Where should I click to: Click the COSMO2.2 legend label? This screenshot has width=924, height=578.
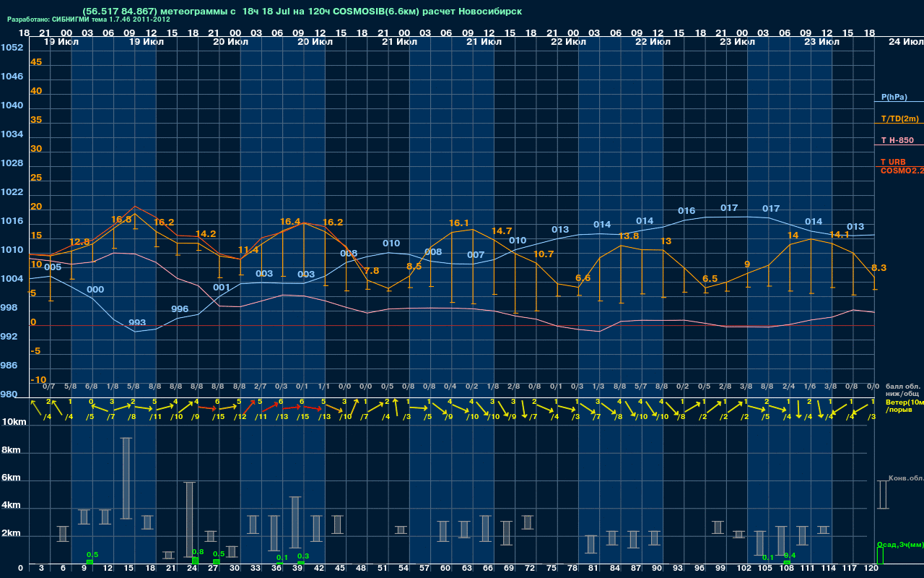click(x=902, y=171)
